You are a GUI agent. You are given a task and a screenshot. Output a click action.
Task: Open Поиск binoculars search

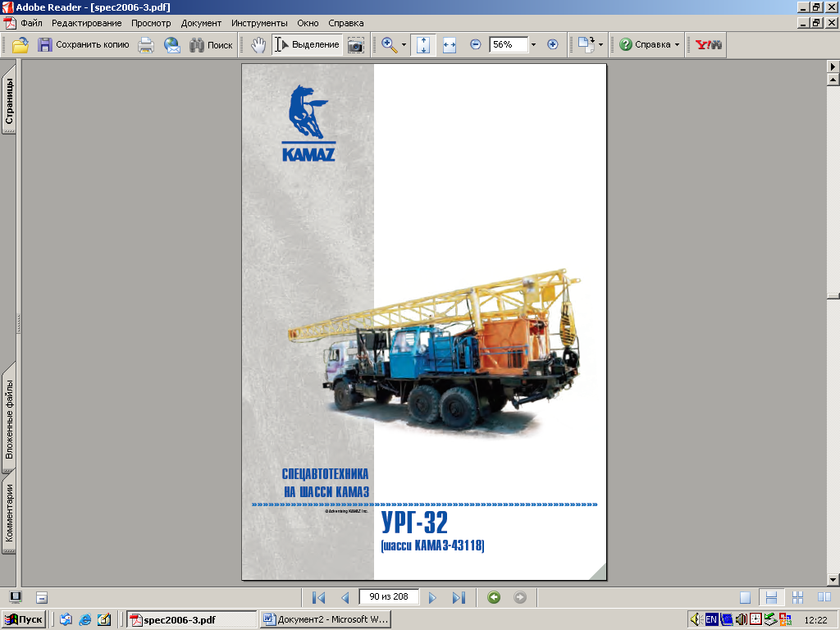pyautogui.click(x=211, y=45)
